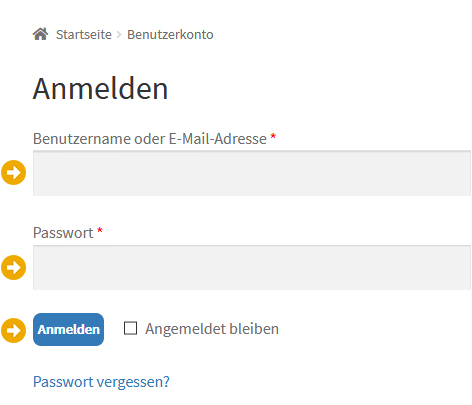Click the word Benutzername in the field label
Image resolution: width=472 pixels, height=405 pixels.
click(82, 139)
